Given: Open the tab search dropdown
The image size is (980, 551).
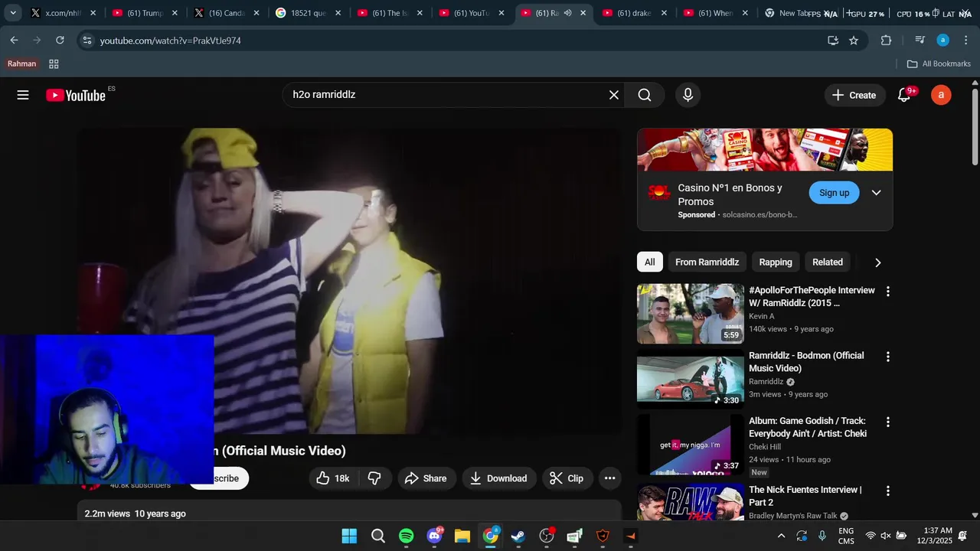Looking at the screenshot, I should pos(13,13).
